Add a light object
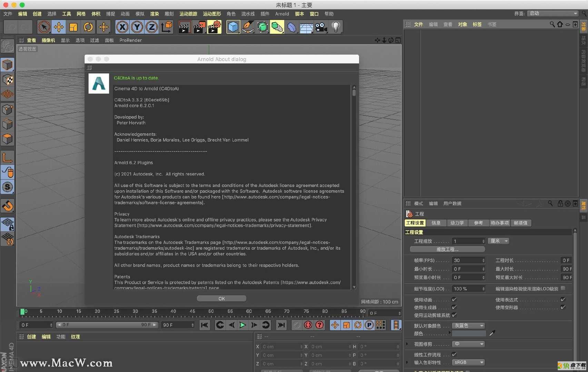 point(336,27)
